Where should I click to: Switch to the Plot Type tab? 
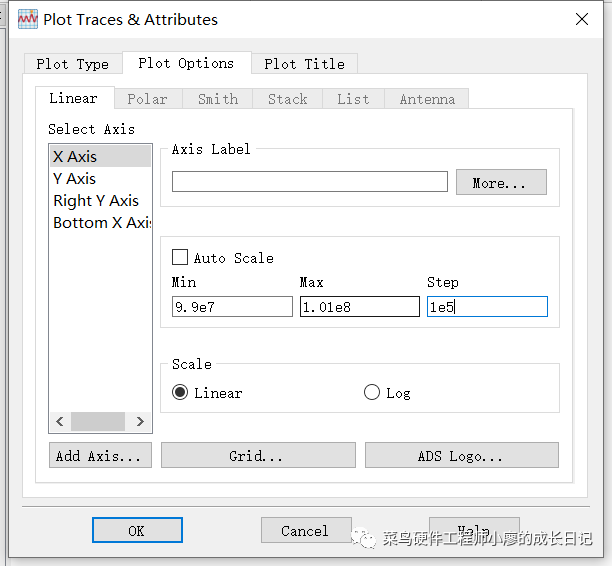click(72, 64)
